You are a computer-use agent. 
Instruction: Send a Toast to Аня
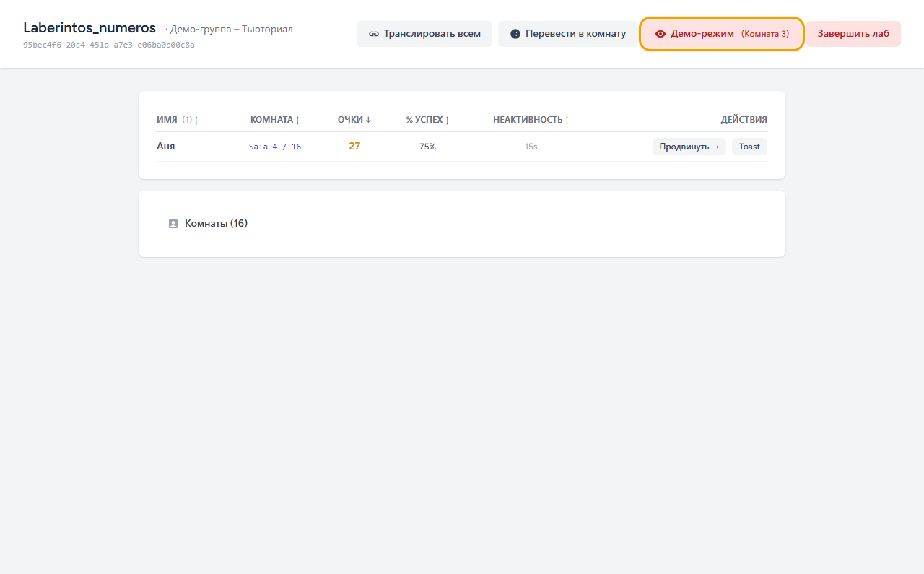click(749, 147)
